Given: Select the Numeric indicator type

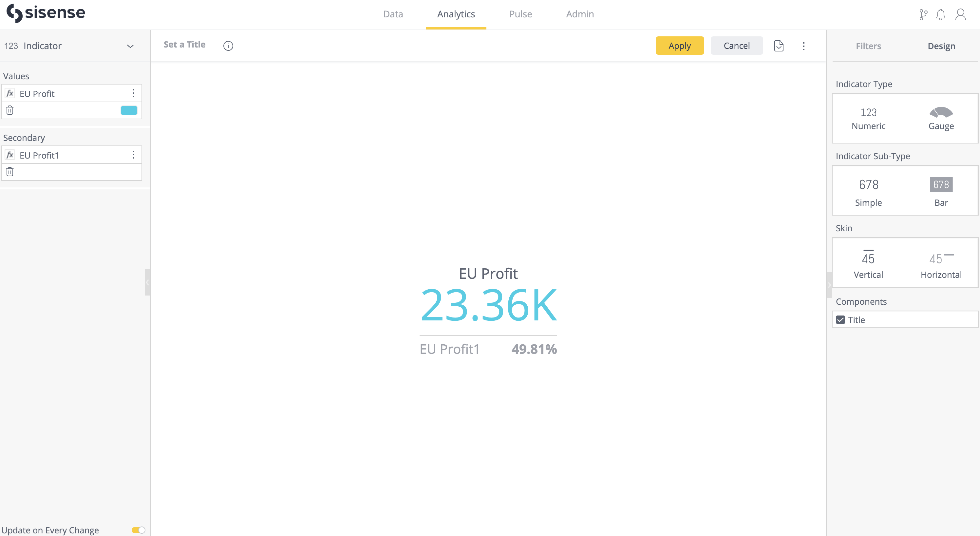Looking at the screenshot, I should [x=869, y=118].
